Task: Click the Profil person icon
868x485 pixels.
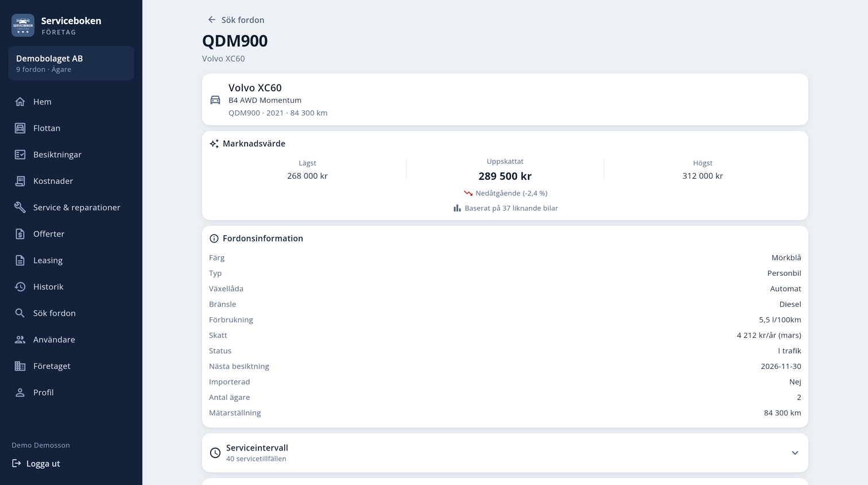Action: tap(20, 392)
